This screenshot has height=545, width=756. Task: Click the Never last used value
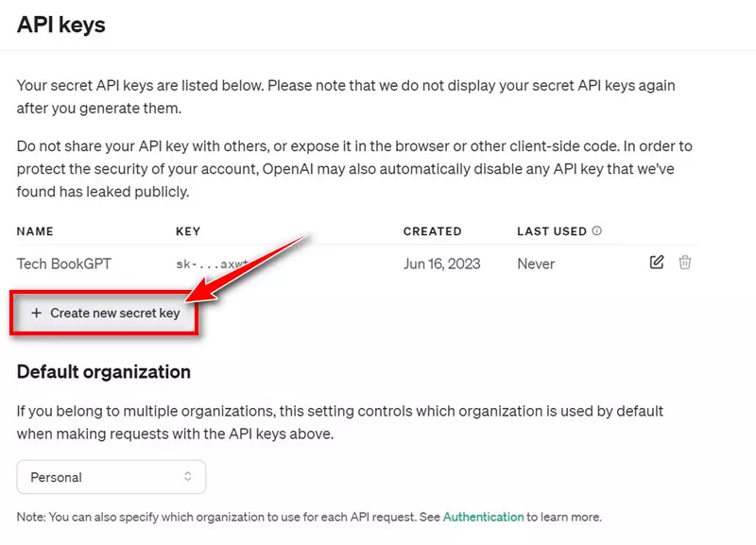536,264
